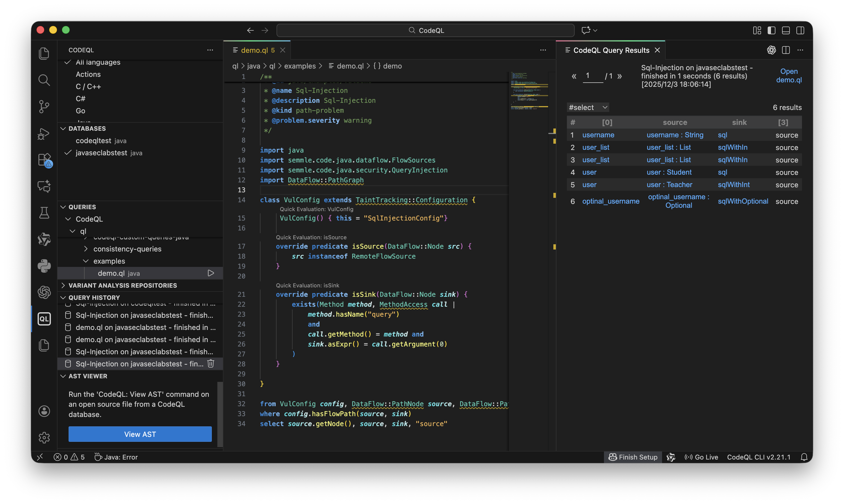This screenshot has height=504, width=844.
Task: Open the Testing flask icon view
Action: coord(44,213)
